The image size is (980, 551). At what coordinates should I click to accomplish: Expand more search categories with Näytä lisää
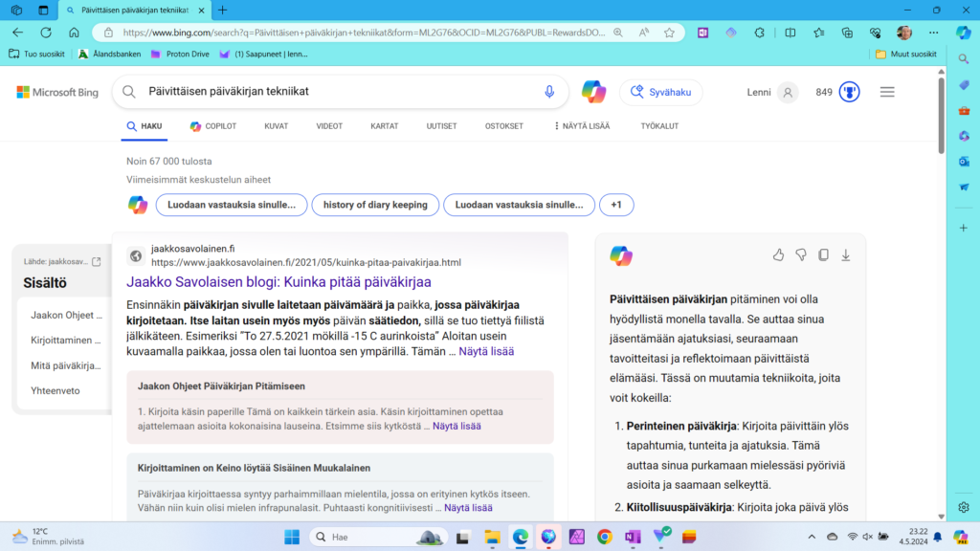581,126
